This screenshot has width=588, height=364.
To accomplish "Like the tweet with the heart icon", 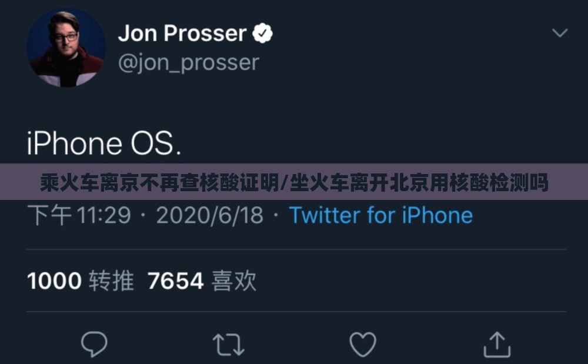I will click(363, 344).
